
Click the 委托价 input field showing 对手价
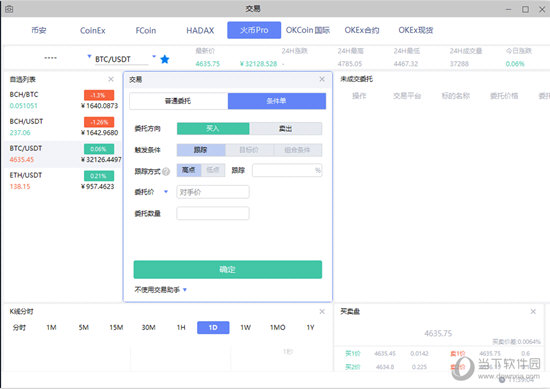coord(213,192)
